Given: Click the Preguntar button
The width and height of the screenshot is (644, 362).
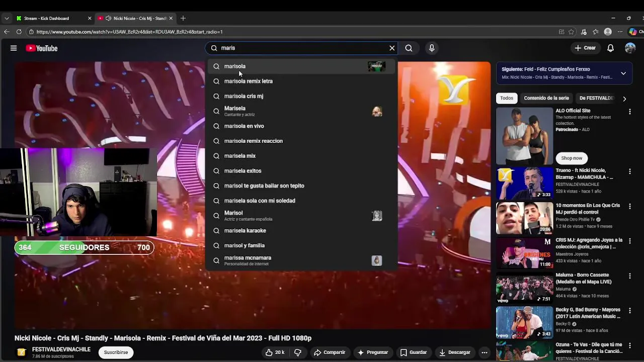Looking at the screenshot, I should click(373, 352).
